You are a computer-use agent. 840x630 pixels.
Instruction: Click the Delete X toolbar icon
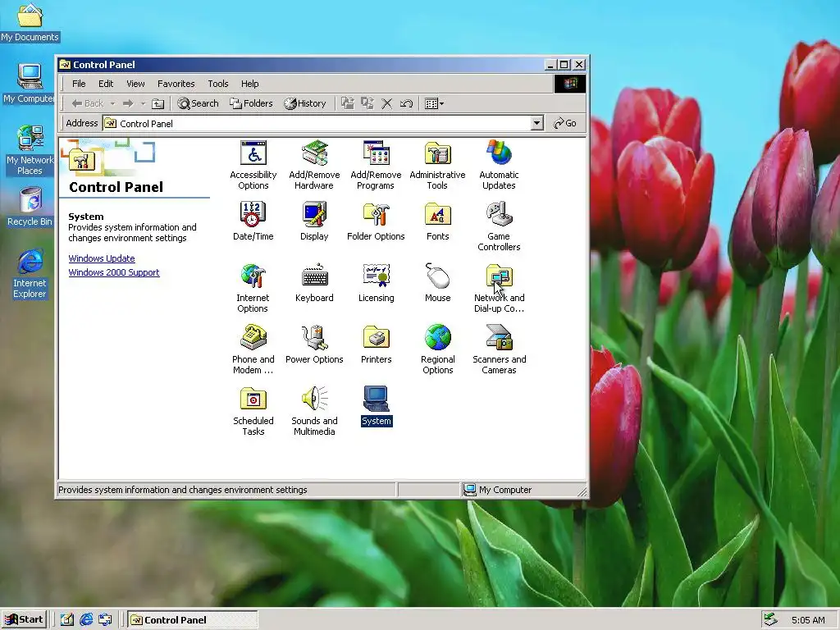(387, 103)
